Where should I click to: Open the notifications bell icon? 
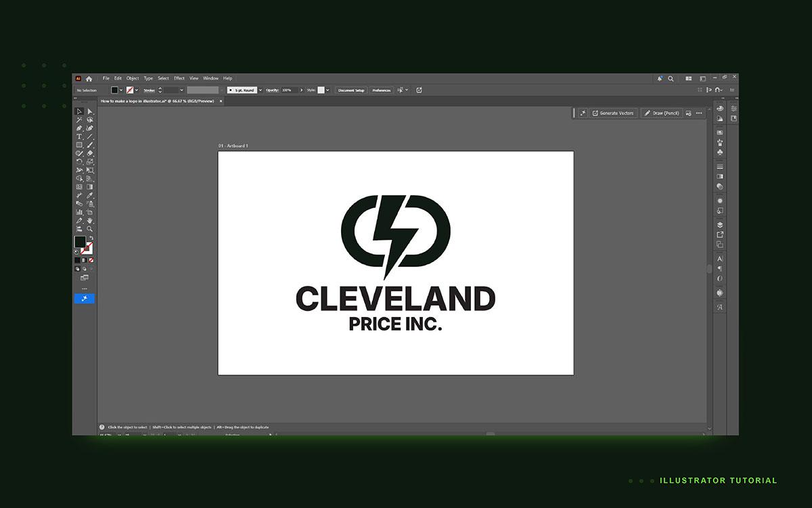tap(660, 79)
